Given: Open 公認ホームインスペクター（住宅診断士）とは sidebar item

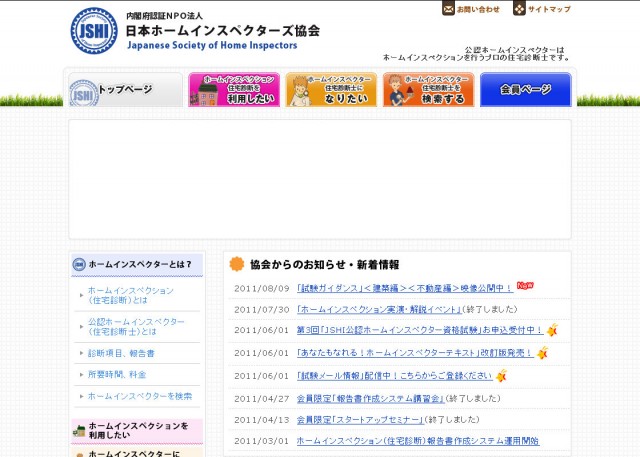Looking at the screenshot, I should tap(136, 327).
